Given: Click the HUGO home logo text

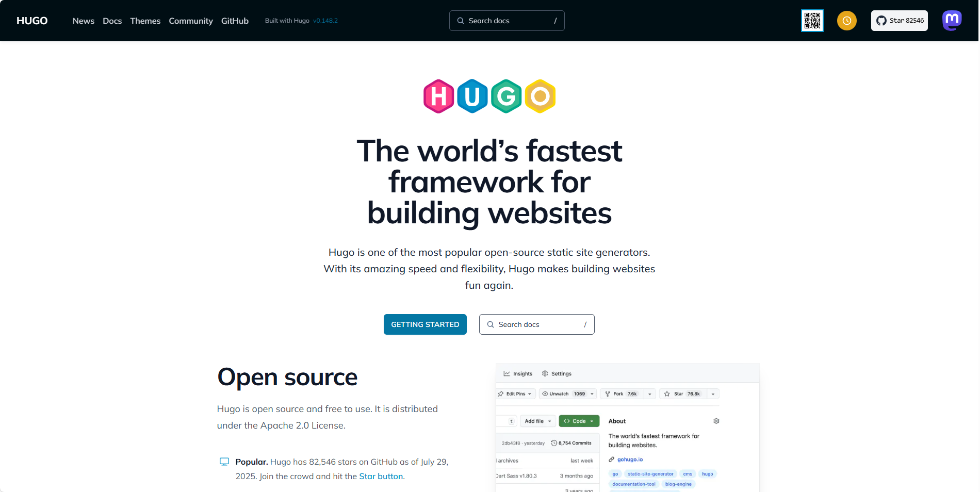Looking at the screenshot, I should click(x=32, y=21).
